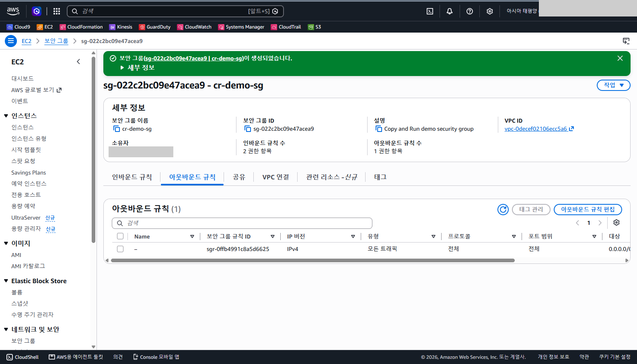This screenshot has width=637, height=364.
Task: Collapse the 인스턴스 sidebar section
Action: click(x=6, y=116)
